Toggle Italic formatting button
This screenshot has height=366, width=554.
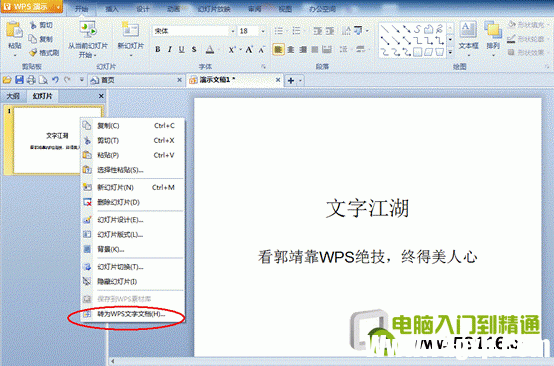pyautogui.click(x=170, y=50)
